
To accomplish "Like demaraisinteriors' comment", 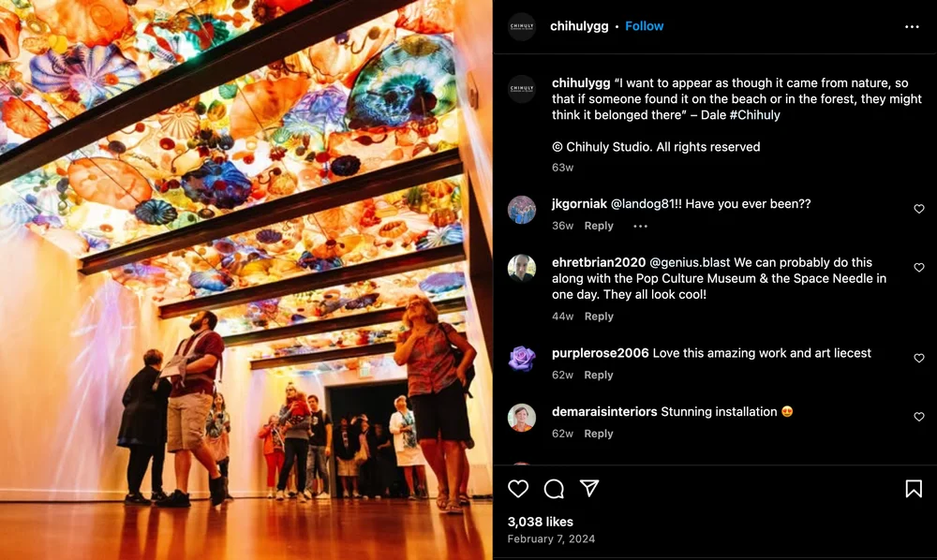I will (919, 416).
